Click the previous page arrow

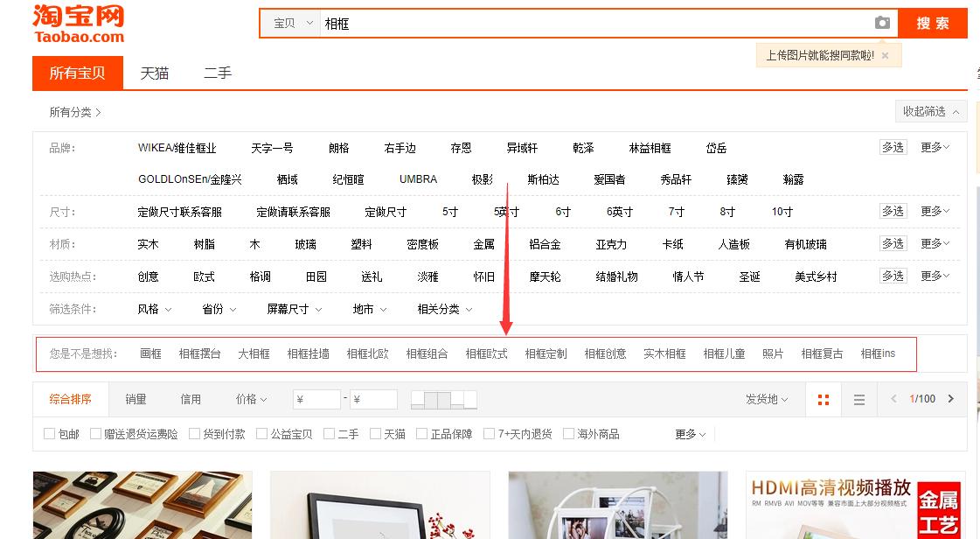point(894,398)
